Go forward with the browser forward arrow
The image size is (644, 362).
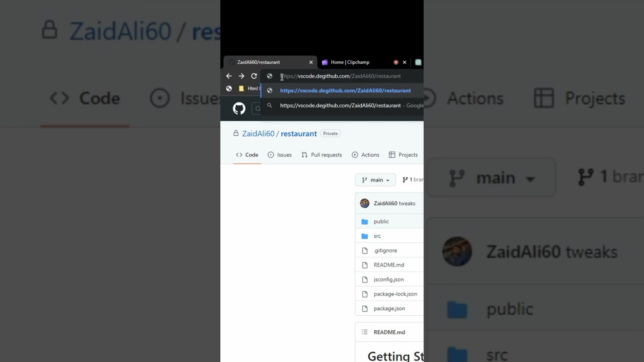pyautogui.click(x=242, y=76)
